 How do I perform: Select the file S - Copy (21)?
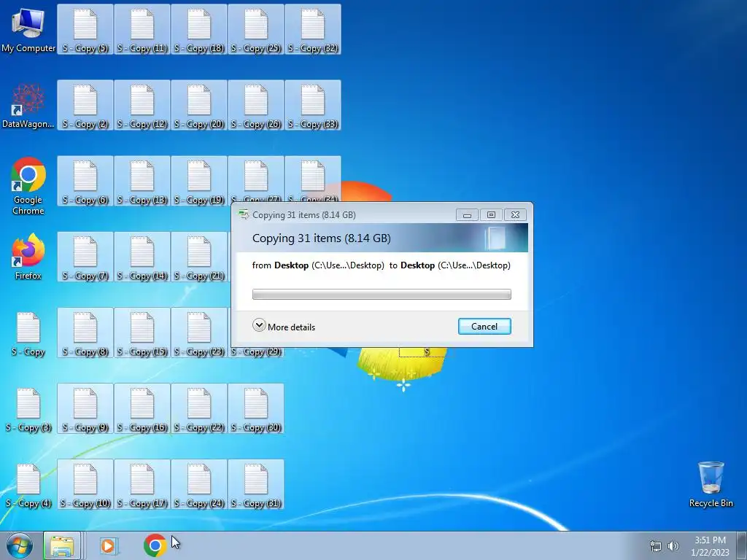point(199,257)
